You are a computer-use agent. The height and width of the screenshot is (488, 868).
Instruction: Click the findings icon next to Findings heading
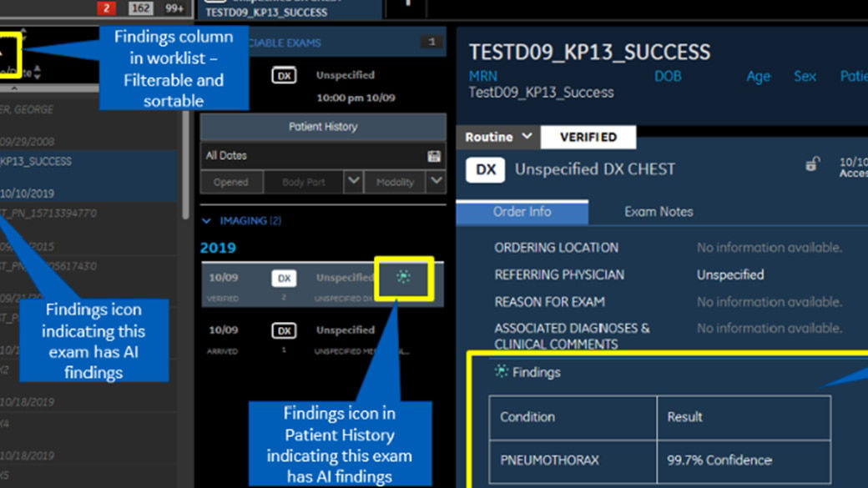coord(501,372)
